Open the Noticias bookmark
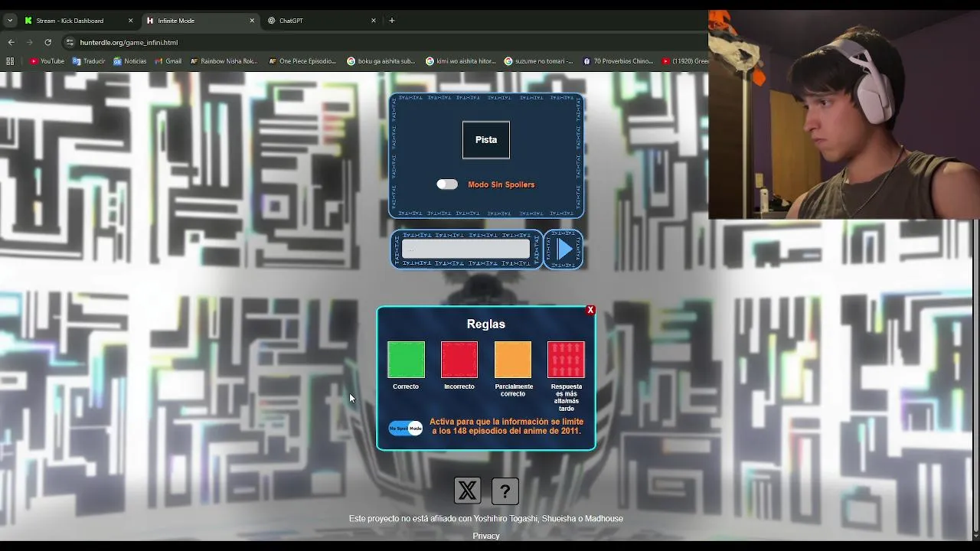Viewport: 980px width, 551px height. pos(129,61)
